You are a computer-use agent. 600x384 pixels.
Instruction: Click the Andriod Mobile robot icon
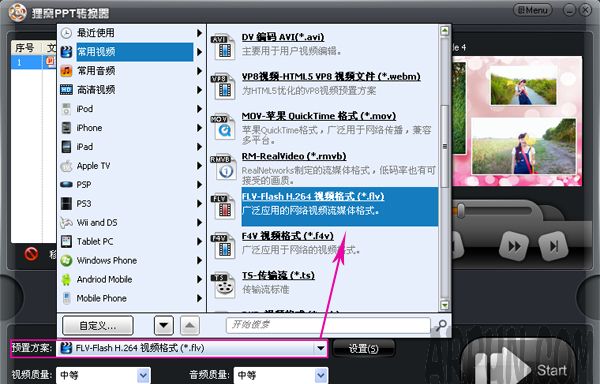(x=66, y=280)
